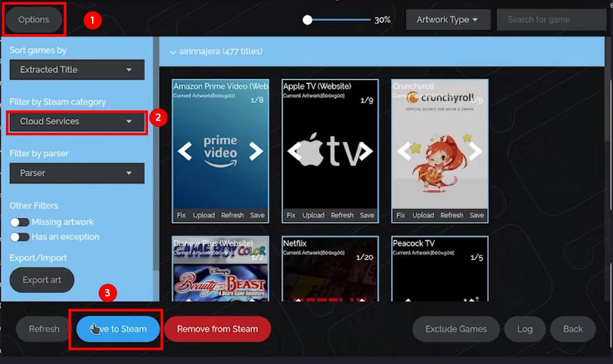
Task: Click Remove from Steam
Action: tap(217, 329)
